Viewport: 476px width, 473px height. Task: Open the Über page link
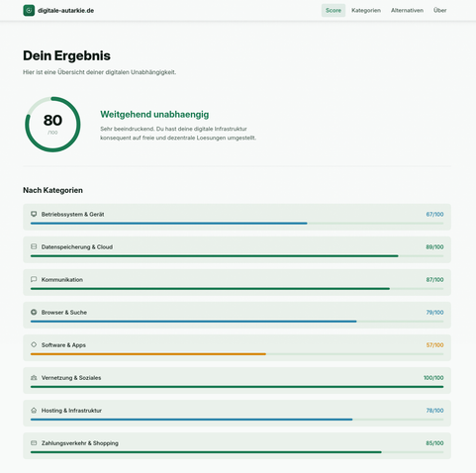tap(439, 11)
